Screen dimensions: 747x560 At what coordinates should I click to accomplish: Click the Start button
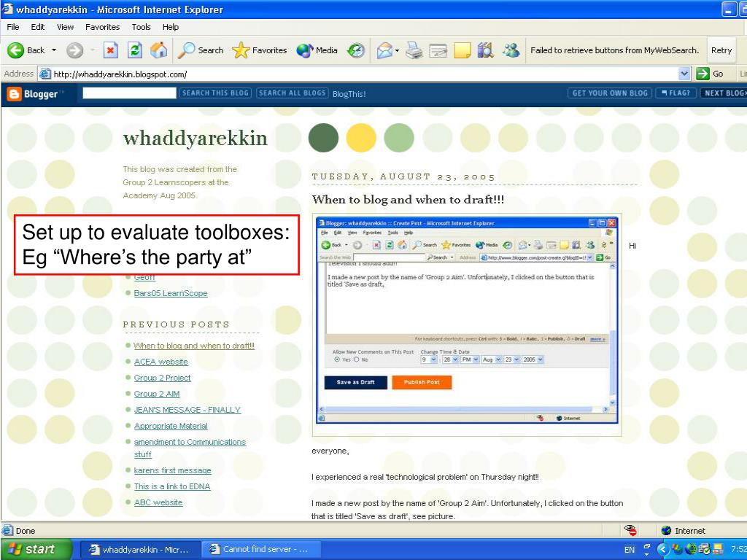[36, 549]
